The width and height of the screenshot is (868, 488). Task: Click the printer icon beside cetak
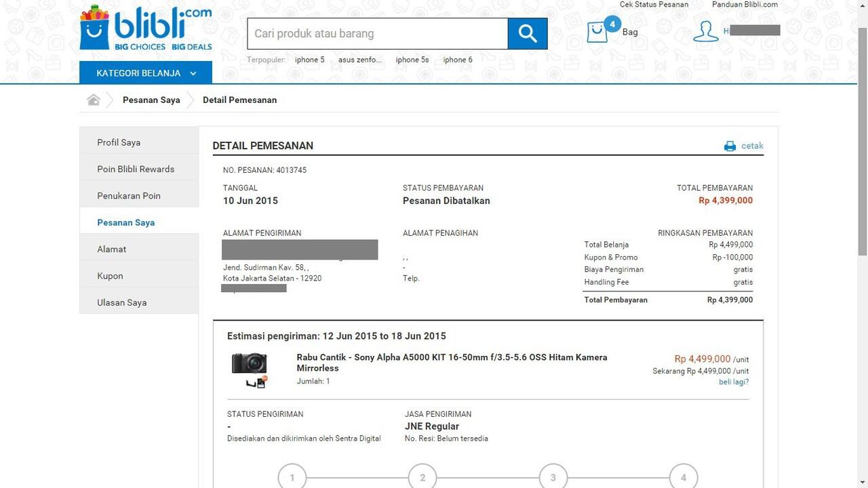[730, 146]
